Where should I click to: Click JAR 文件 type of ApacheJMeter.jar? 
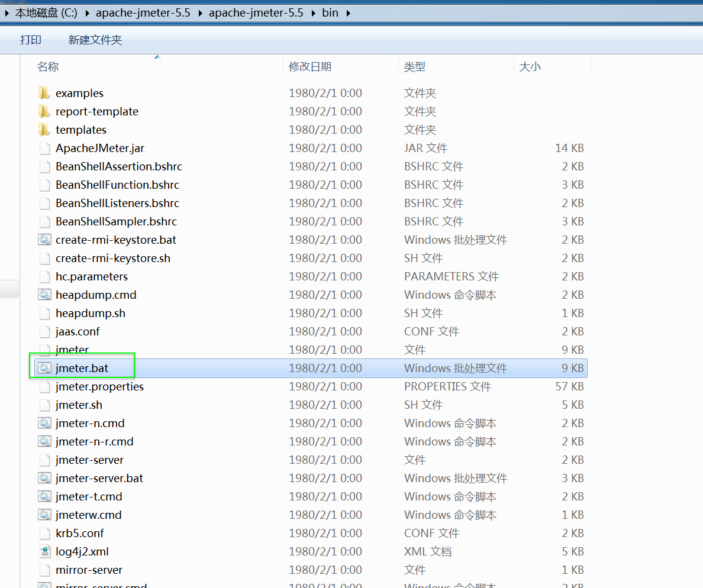coord(425,148)
